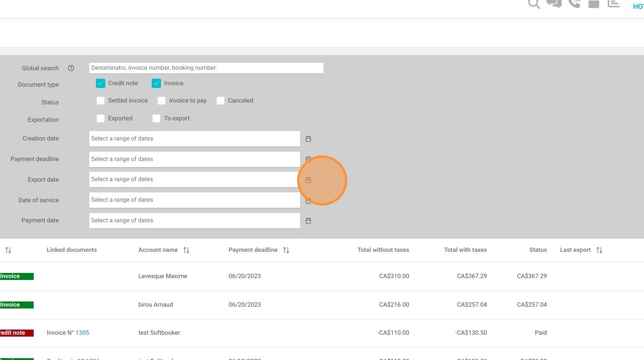Viewport: 644px width, 360px height.
Task: Select the Levesque Maxime account name
Action: coord(163,276)
